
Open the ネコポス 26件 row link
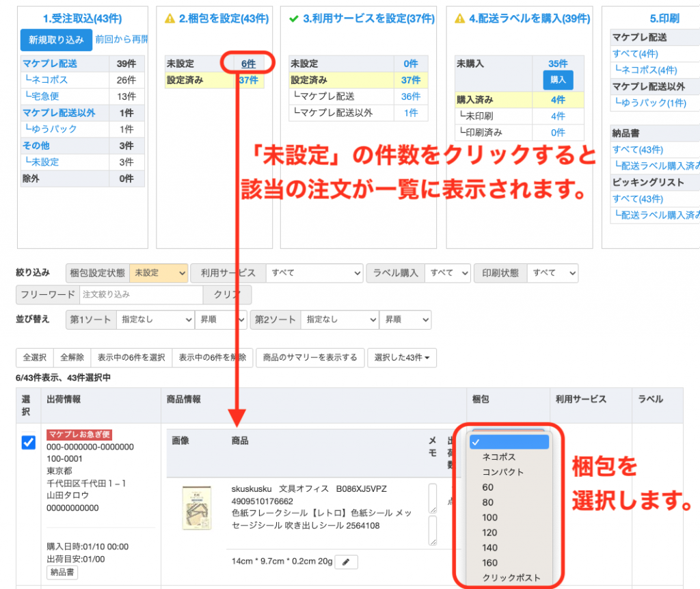tap(46, 80)
